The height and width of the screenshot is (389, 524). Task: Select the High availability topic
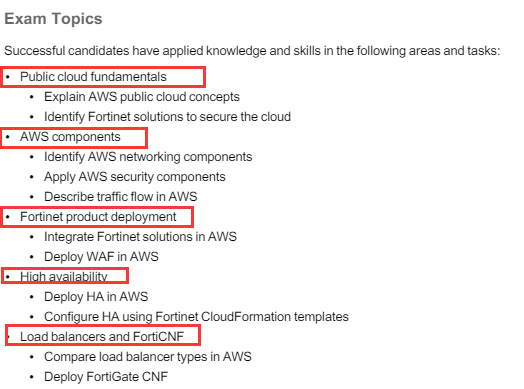pyautogui.click(x=64, y=277)
